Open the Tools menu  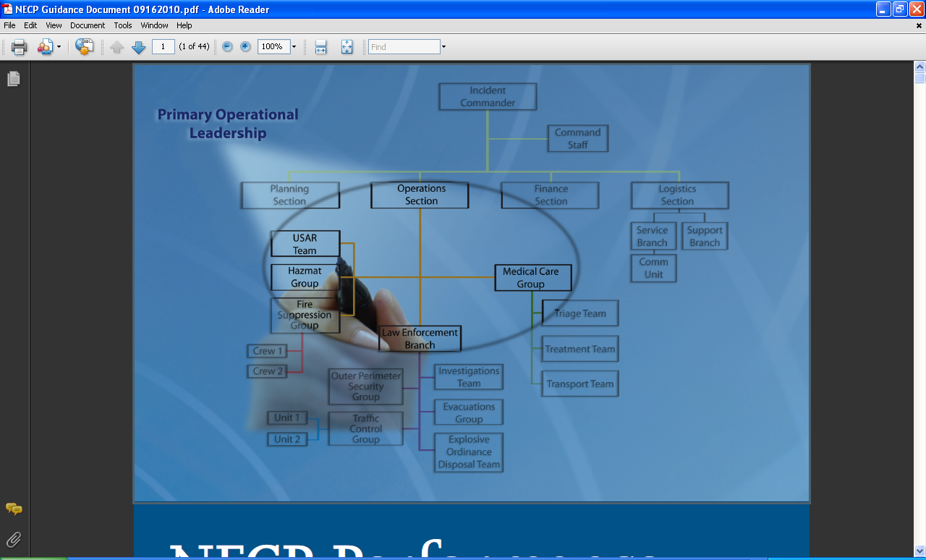[x=123, y=25]
